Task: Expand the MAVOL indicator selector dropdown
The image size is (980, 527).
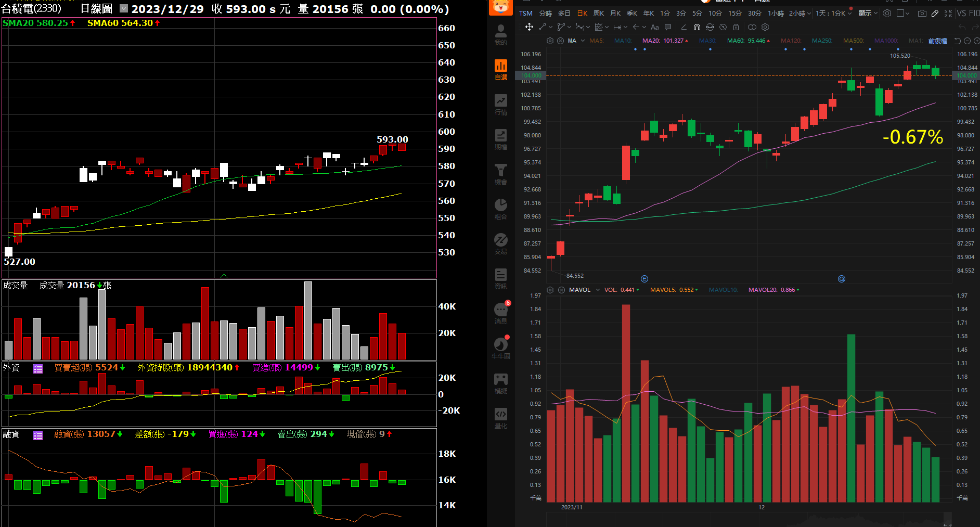Action: click(598, 290)
